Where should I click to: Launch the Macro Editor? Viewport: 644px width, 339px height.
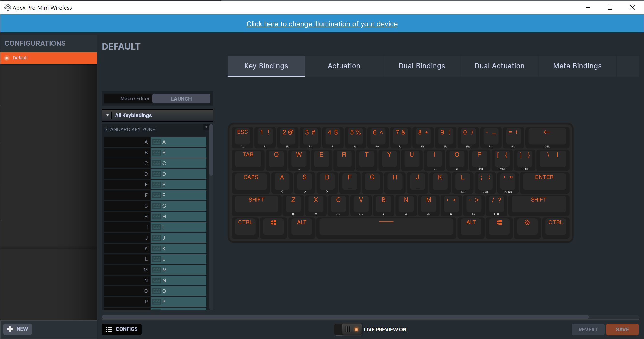(181, 99)
